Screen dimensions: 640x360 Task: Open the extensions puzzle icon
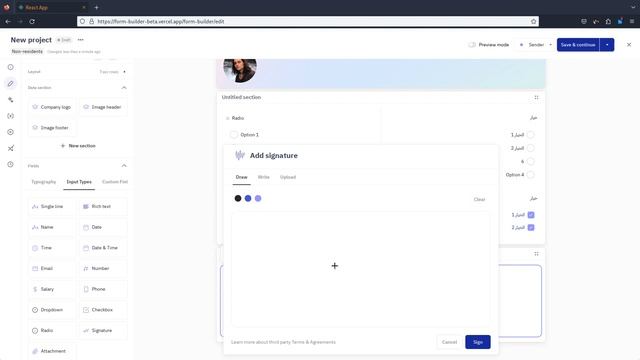608,21
